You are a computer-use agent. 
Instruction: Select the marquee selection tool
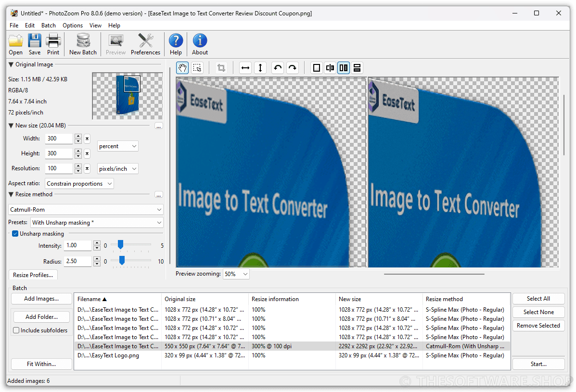(x=197, y=68)
